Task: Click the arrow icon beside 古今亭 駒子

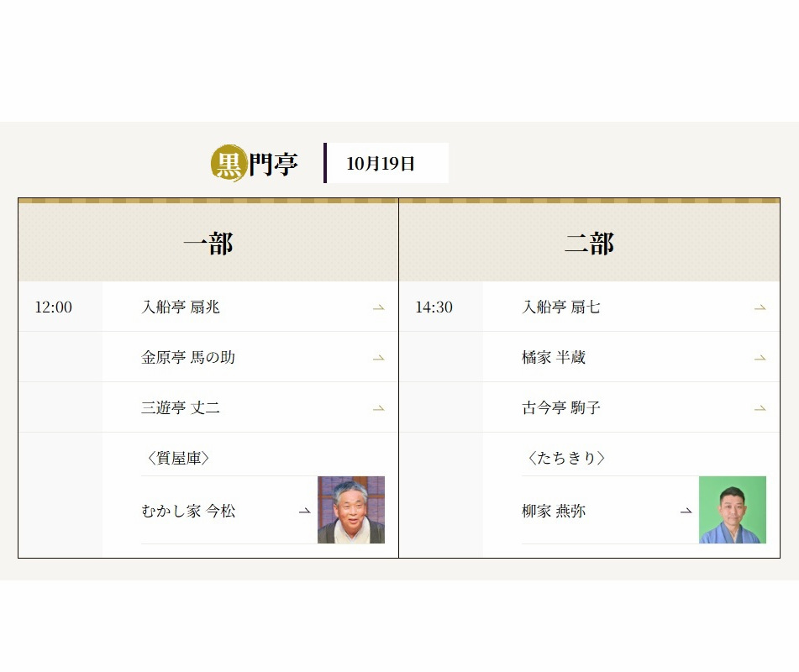Action: pyautogui.click(x=760, y=408)
